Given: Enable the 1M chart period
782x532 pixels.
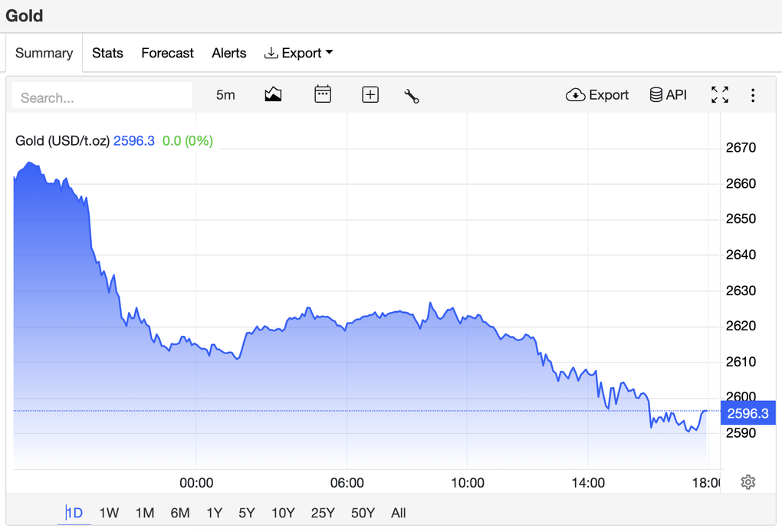Looking at the screenshot, I should (x=144, y=513).
